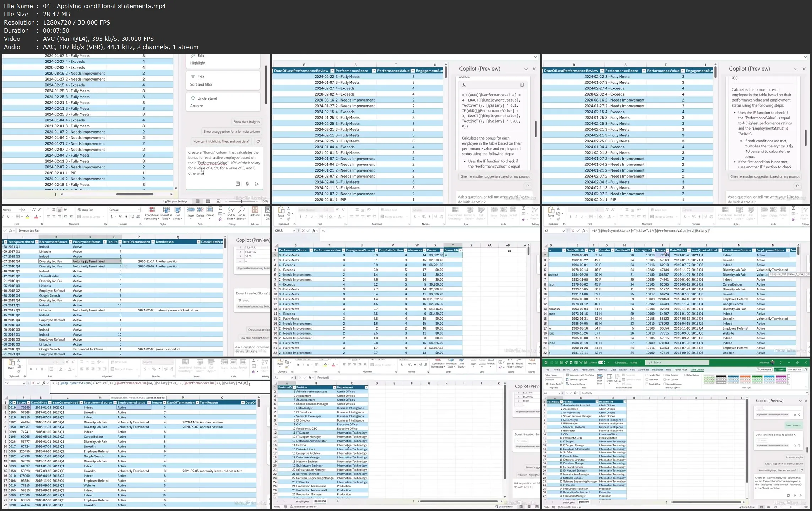The image size is (812, 511).
Task: Select the orange table style swatch
Action: tap(745, 379)
